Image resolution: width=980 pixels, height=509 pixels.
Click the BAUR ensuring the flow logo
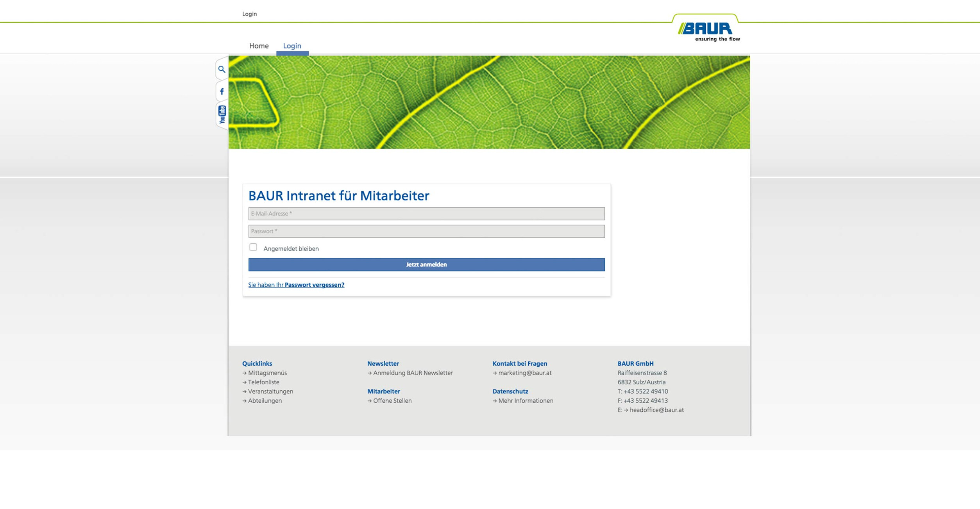tap(708, 32)
